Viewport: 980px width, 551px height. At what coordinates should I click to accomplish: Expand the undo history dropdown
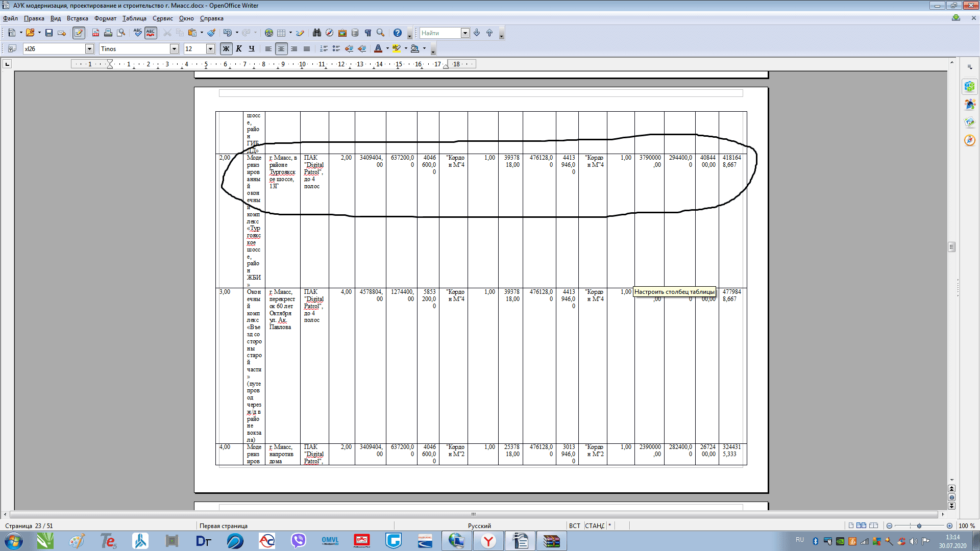click(237, 33)
